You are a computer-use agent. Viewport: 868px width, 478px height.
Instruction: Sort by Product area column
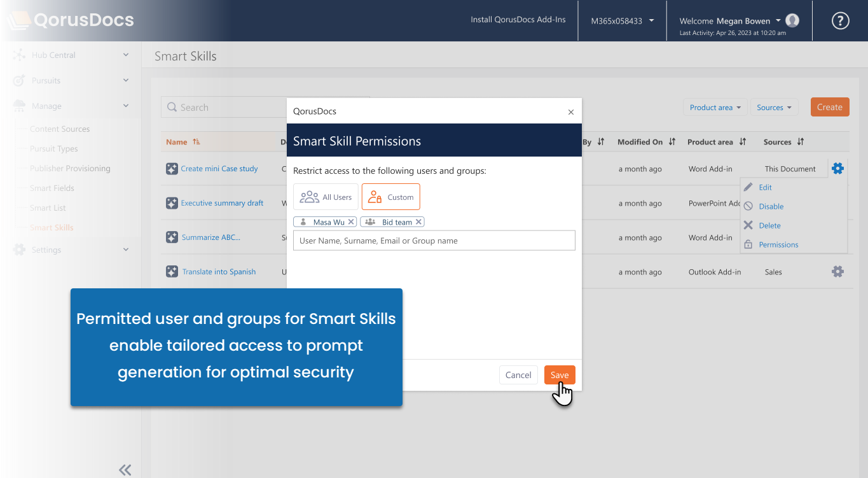[x=743, y=142]
